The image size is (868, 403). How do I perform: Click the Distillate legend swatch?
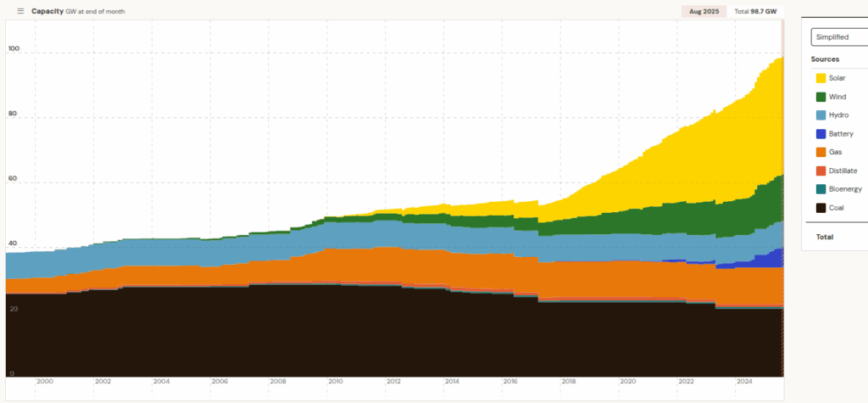(x=821, y=171)
